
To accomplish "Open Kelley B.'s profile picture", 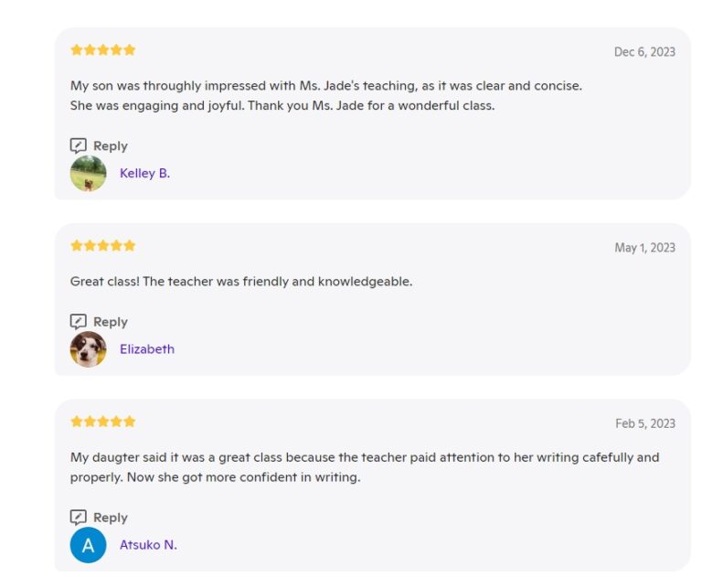I will [89, 173].
